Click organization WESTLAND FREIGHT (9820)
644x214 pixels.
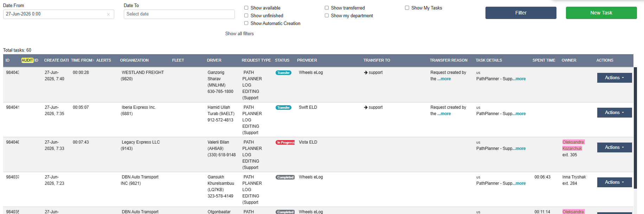click(x=142, y=76)
